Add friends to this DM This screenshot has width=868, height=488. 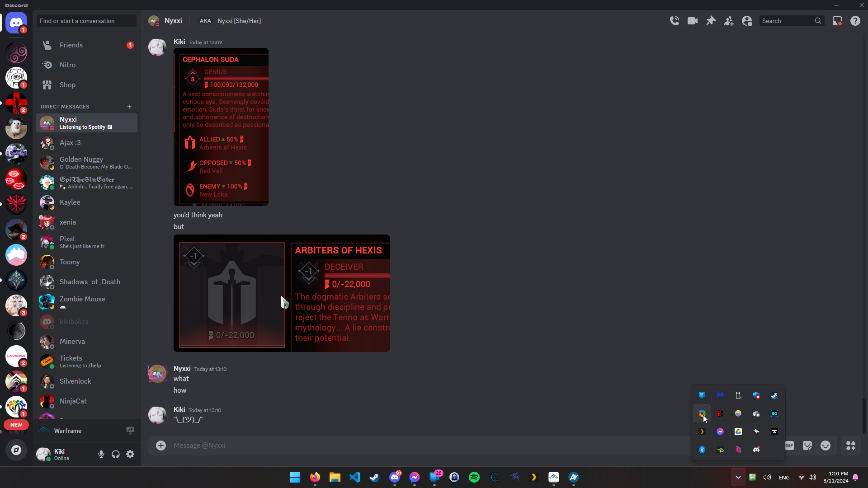[x=729, y=21]
